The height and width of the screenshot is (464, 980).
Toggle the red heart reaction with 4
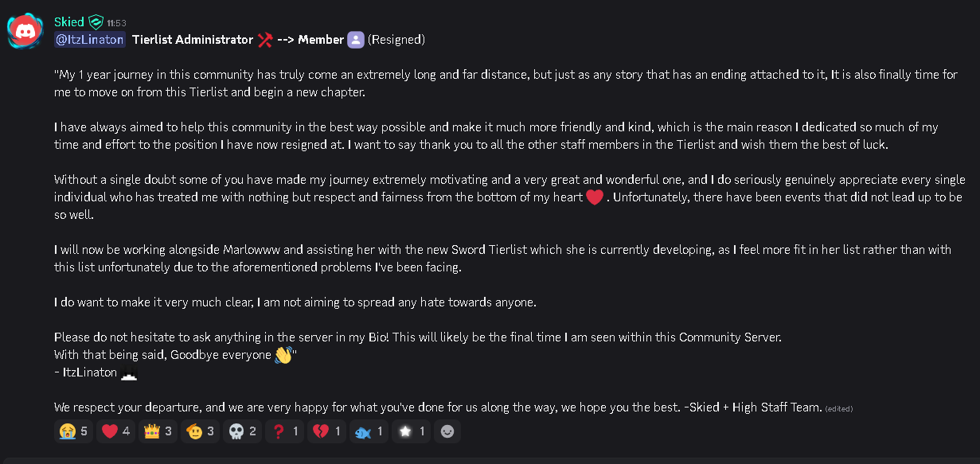pos(116,431)
